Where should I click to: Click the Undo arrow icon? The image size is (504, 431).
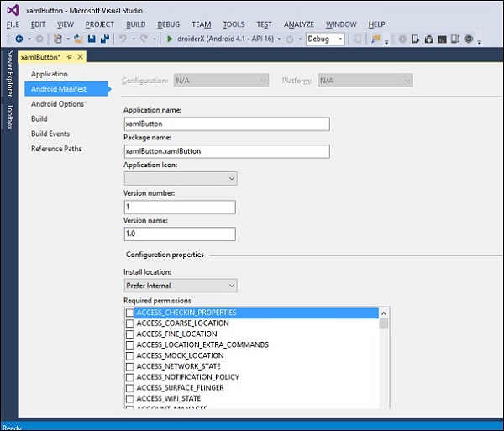pyautogui.click(x=123, y=39)
